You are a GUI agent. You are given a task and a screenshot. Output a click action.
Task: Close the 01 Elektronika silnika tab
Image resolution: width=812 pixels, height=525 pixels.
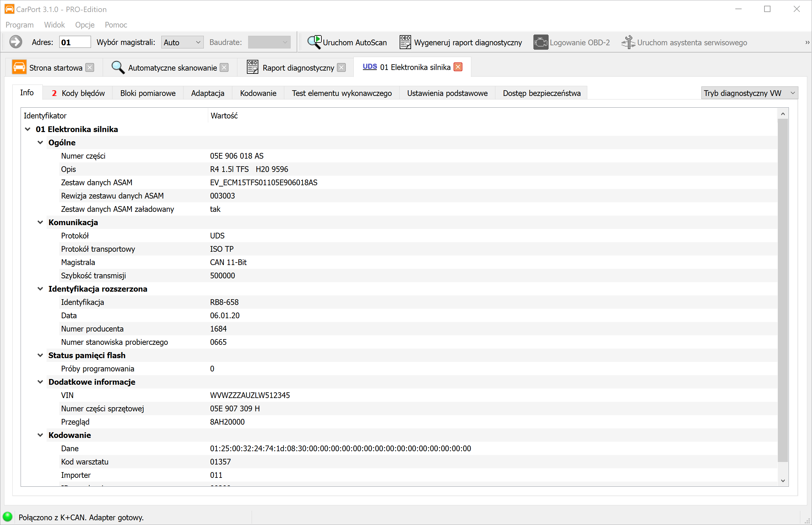(458, 67)
